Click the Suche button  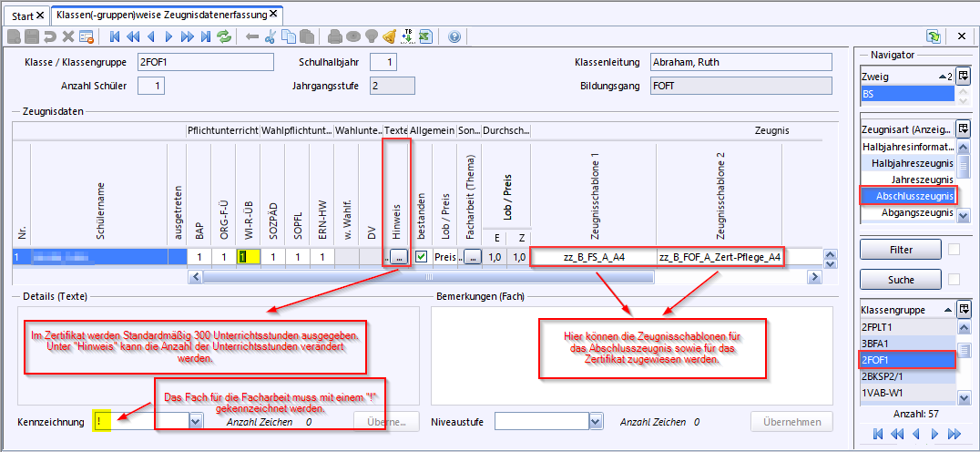pos(887,279)
